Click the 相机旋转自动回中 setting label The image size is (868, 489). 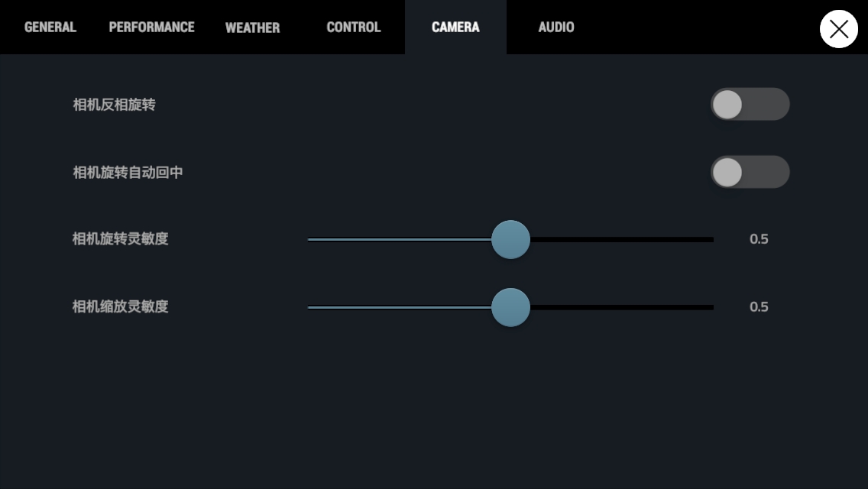(x=128, y=172)
